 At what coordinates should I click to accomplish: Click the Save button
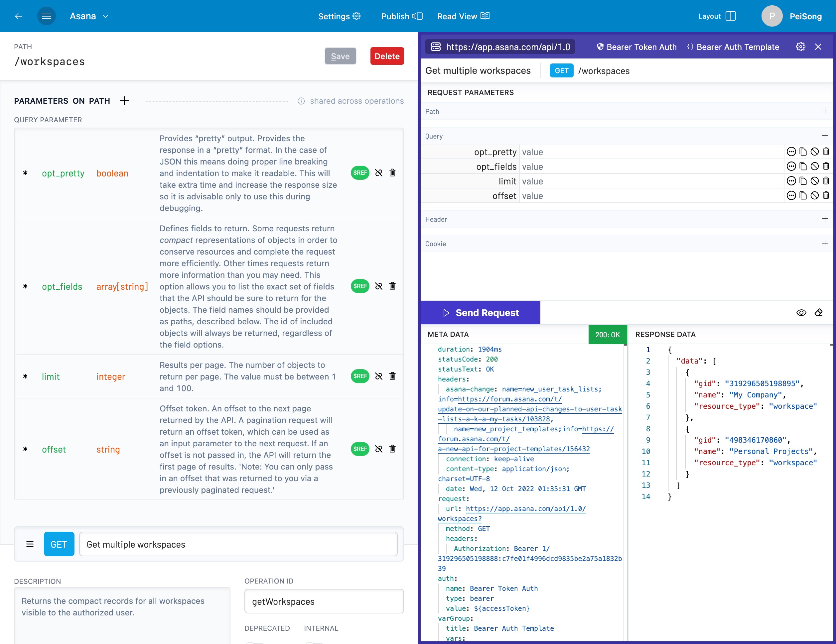point(340,56)
